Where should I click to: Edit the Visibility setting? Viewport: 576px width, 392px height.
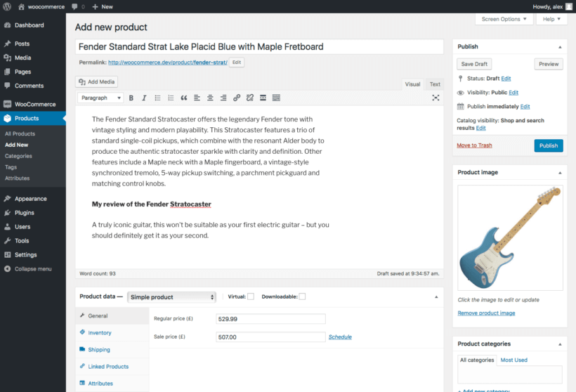tap(513, 93)
